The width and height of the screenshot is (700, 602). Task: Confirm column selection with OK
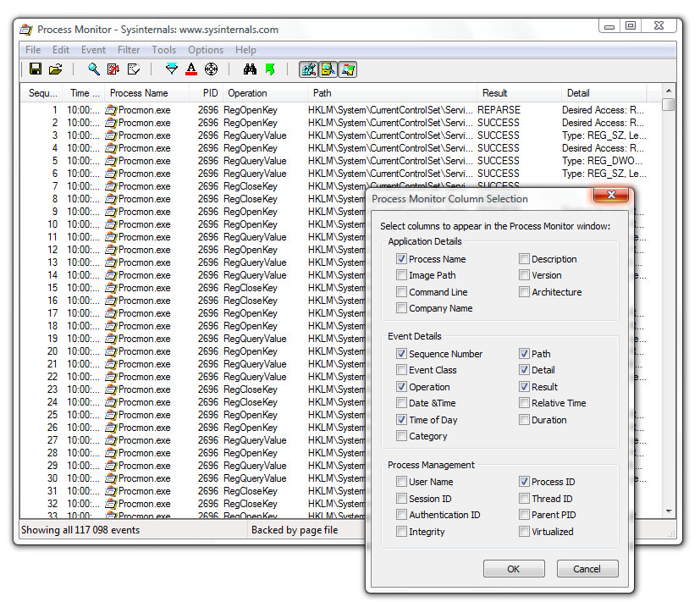514,568
